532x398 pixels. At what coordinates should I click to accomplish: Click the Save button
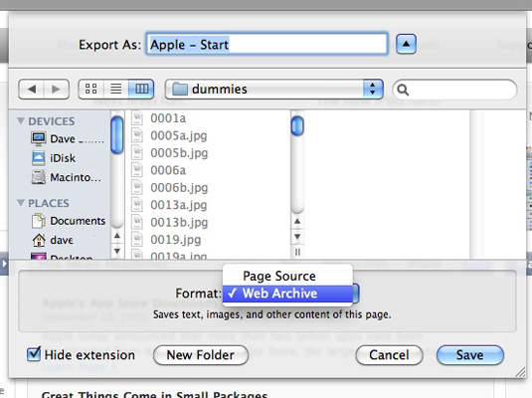click(470, 355)
